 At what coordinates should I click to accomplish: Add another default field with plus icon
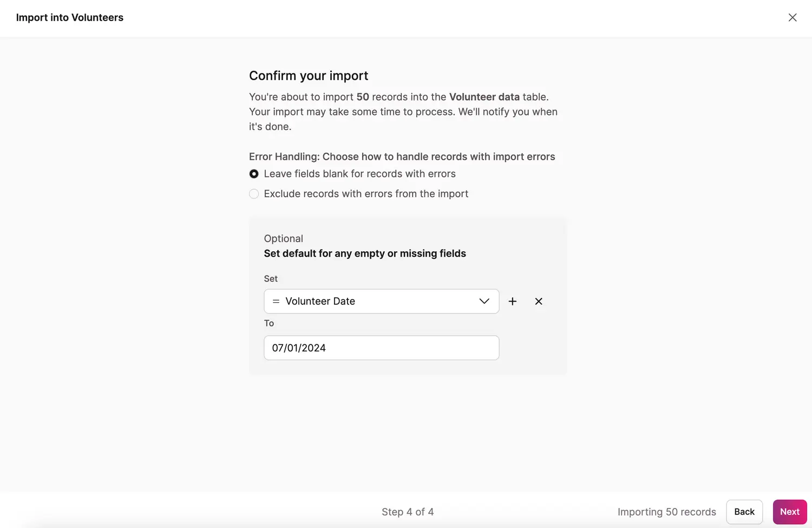pyautogui.click(x=512, y=302)
